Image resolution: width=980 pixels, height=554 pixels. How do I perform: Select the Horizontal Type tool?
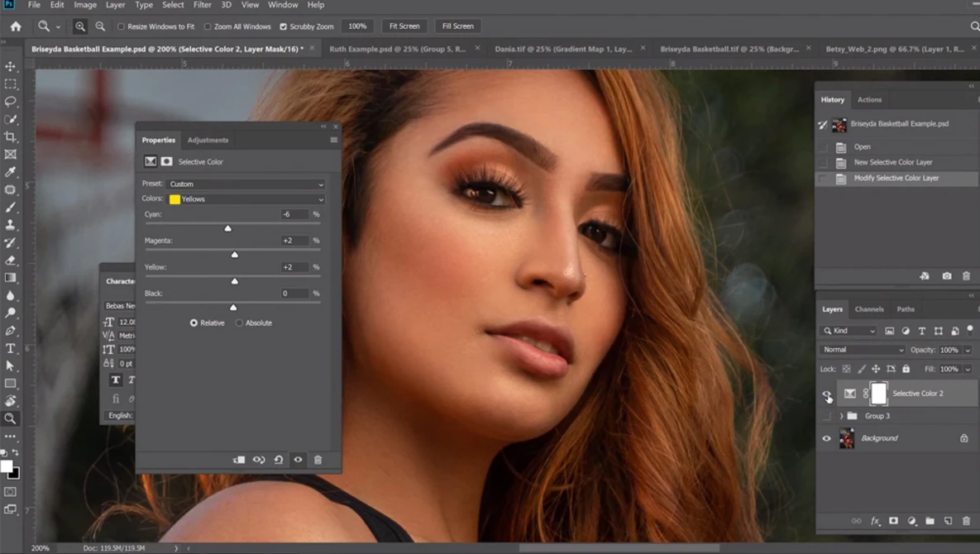tap(10, 348)
